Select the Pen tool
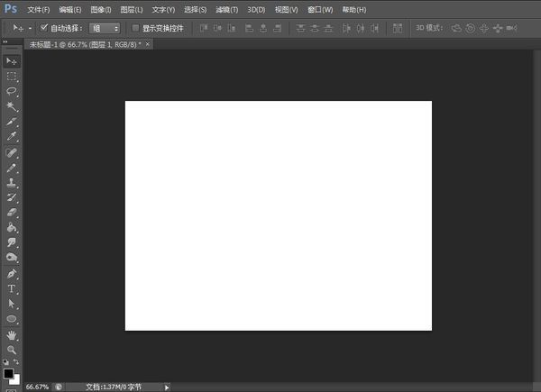This screenshot has width=541, height=392. point(12,273)
